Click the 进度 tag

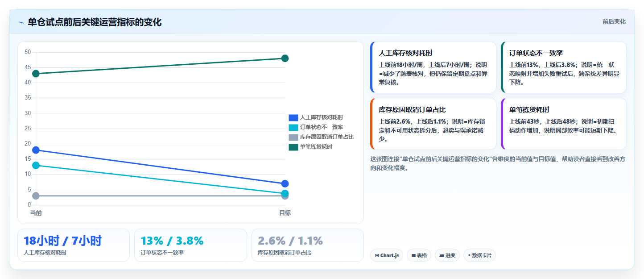point(447,255)
